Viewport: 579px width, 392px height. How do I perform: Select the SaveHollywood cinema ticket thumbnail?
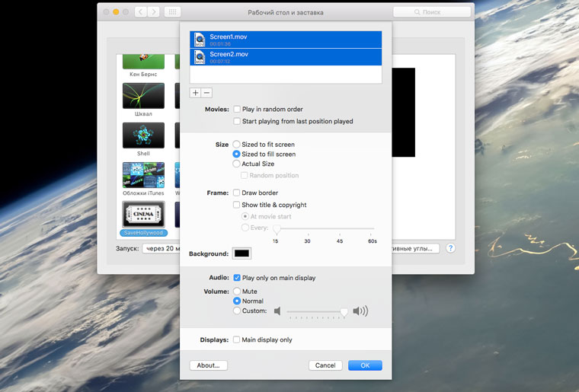click(143, 214)
